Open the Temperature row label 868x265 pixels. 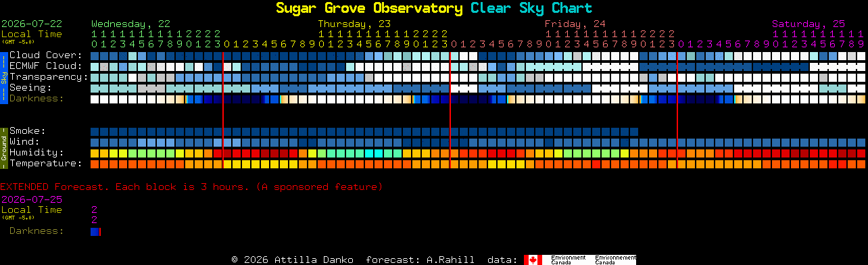click(45, 164)
